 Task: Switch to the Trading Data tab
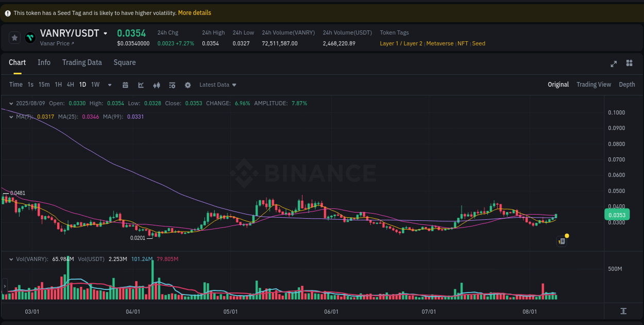click(82, 62)
